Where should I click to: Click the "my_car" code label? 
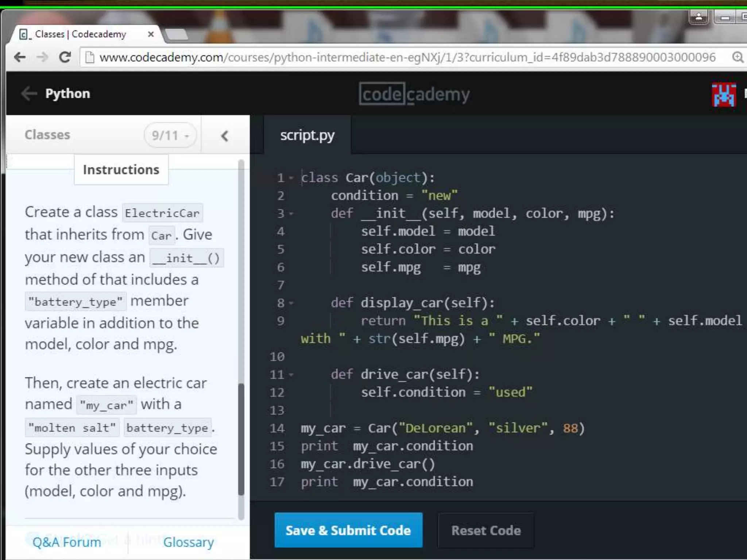[107, 405]
